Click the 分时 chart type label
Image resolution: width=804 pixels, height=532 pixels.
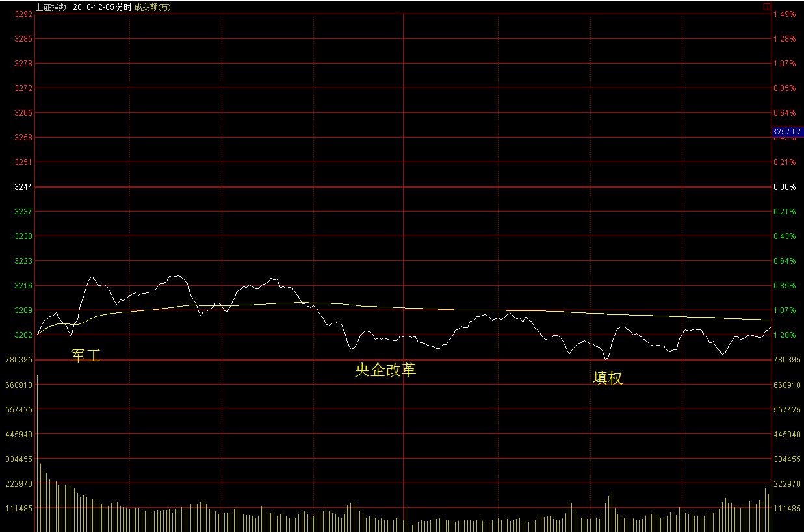pos(123,6)
